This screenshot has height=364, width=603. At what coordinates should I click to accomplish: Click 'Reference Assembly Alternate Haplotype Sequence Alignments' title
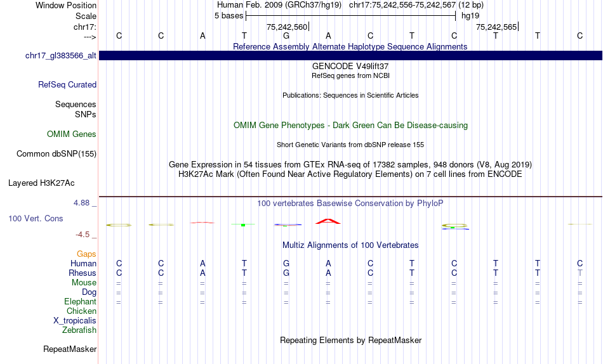pos(350,46)
